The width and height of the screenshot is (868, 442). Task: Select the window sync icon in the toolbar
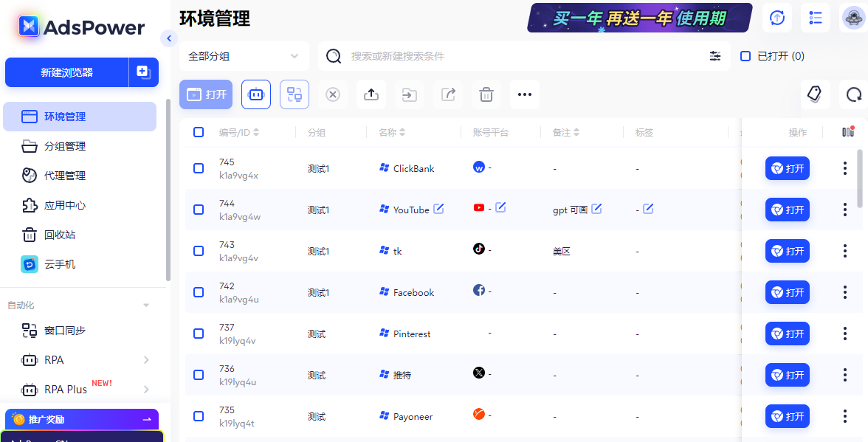coord(294,94)
